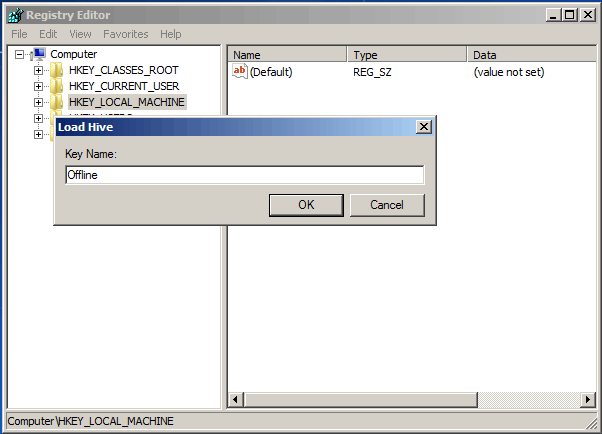Minimize the Registry Editor window

(553, 15)
